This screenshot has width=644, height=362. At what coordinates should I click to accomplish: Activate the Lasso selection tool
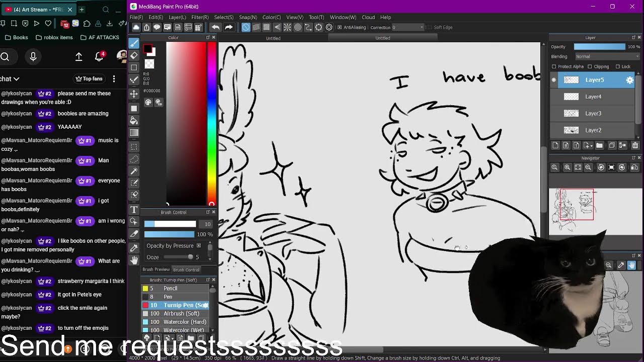pyautogui.click(x=134, y=159)
